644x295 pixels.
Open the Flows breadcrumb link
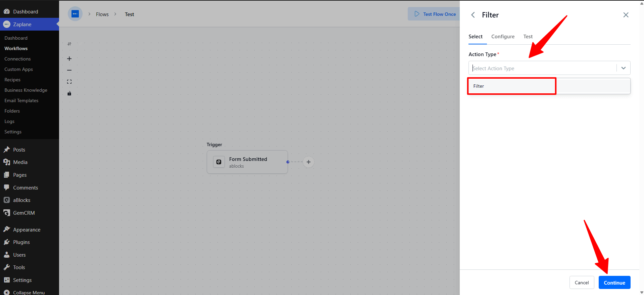(102, 14)
